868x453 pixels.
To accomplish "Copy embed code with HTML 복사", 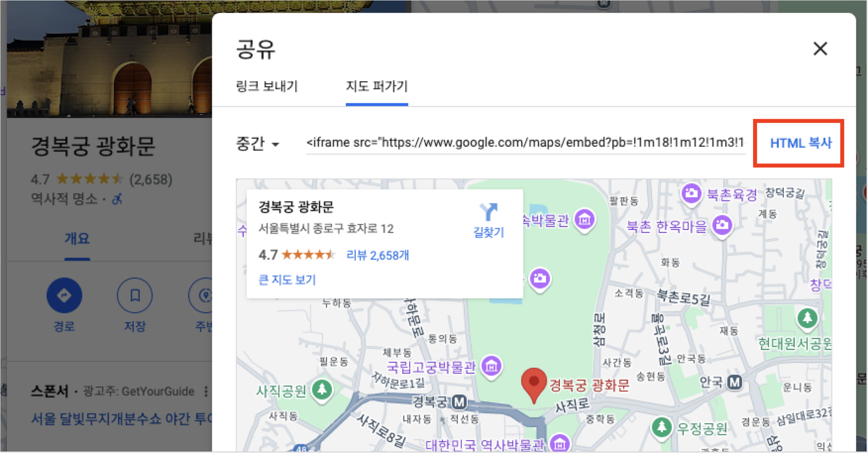I will coord(801,143).
